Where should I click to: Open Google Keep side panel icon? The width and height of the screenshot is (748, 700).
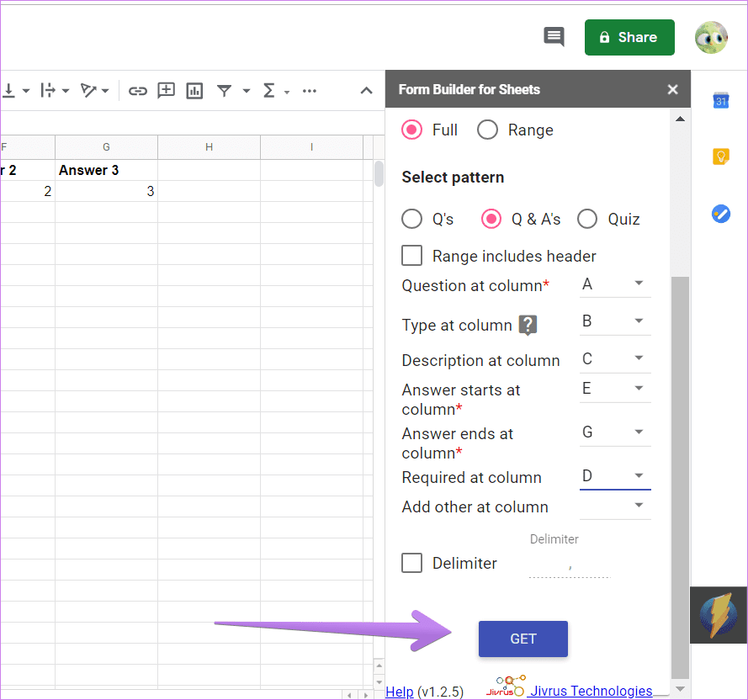click(721, 156)
